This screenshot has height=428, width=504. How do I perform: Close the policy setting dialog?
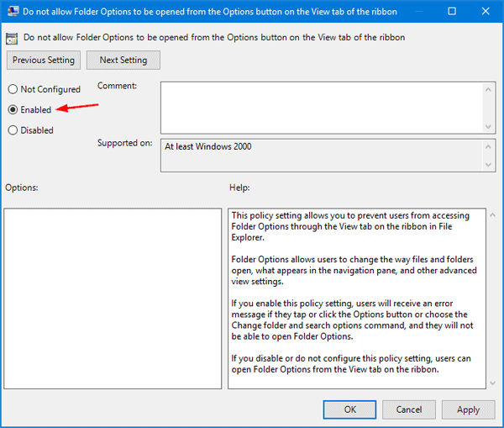(x=486, y=13)
